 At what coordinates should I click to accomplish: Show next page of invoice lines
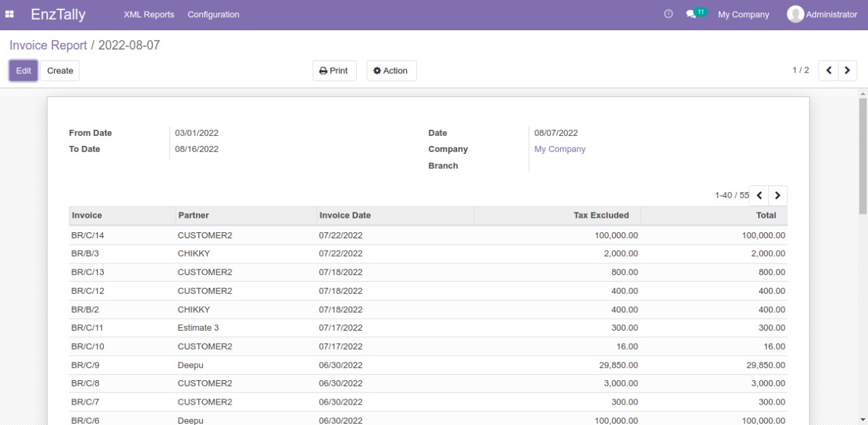[777, 195]
